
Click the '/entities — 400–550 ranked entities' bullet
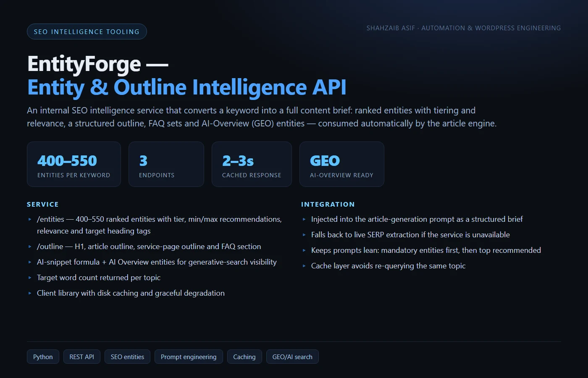159,225
